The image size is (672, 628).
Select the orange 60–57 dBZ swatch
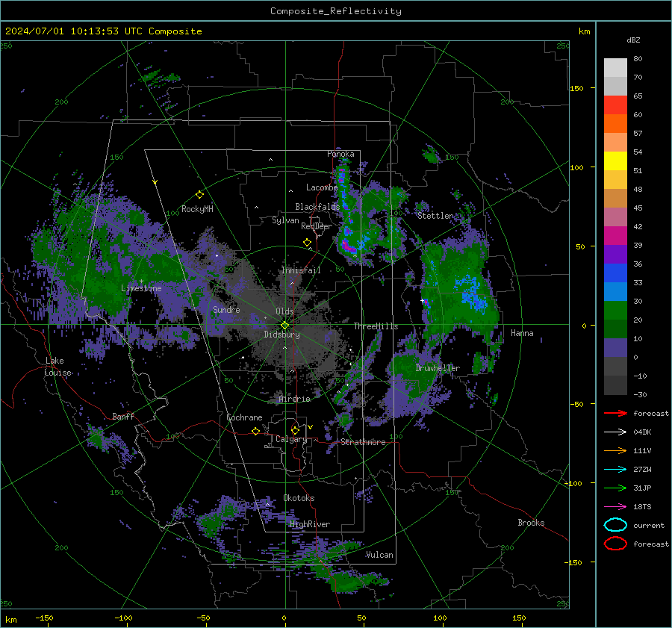[615, 124]
